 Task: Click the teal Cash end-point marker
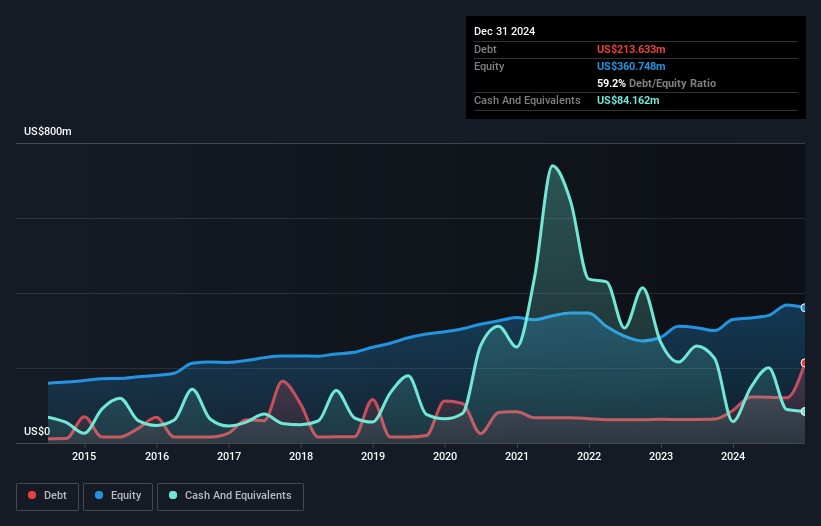(803, 411)
